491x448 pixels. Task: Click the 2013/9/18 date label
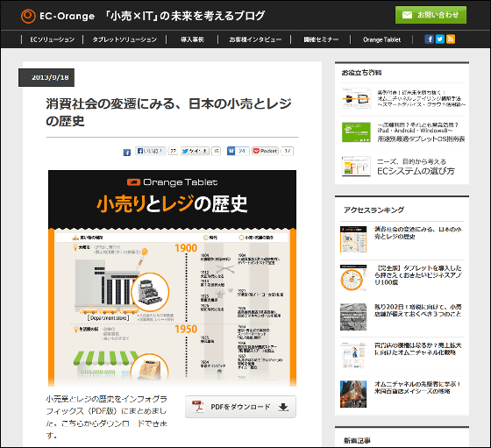46,77
